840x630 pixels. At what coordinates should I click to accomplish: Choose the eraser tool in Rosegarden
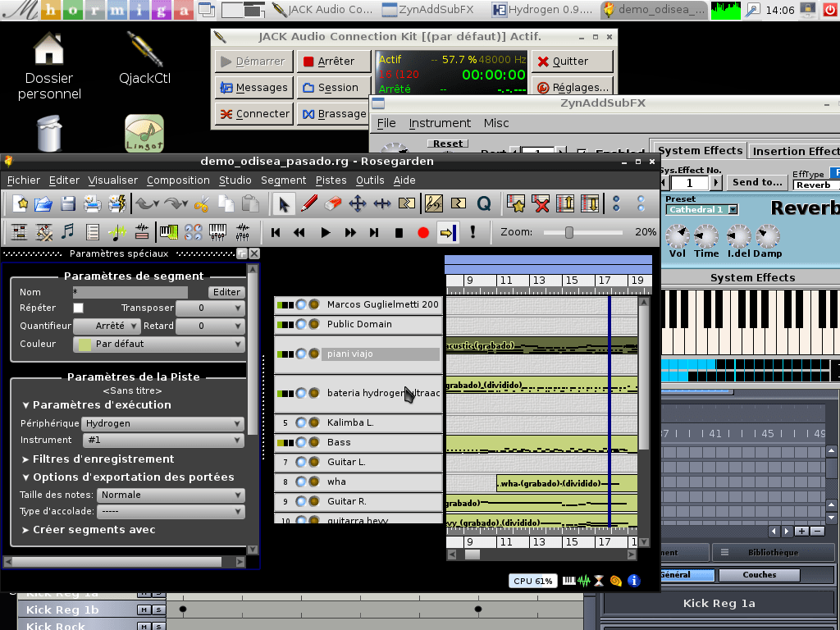click(x=333, y=203)
